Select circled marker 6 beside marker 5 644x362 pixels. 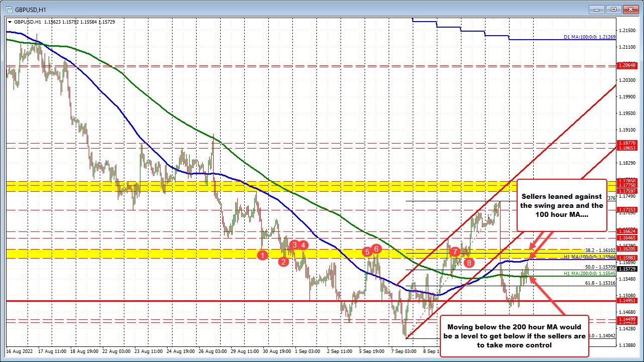click(376, 248)
